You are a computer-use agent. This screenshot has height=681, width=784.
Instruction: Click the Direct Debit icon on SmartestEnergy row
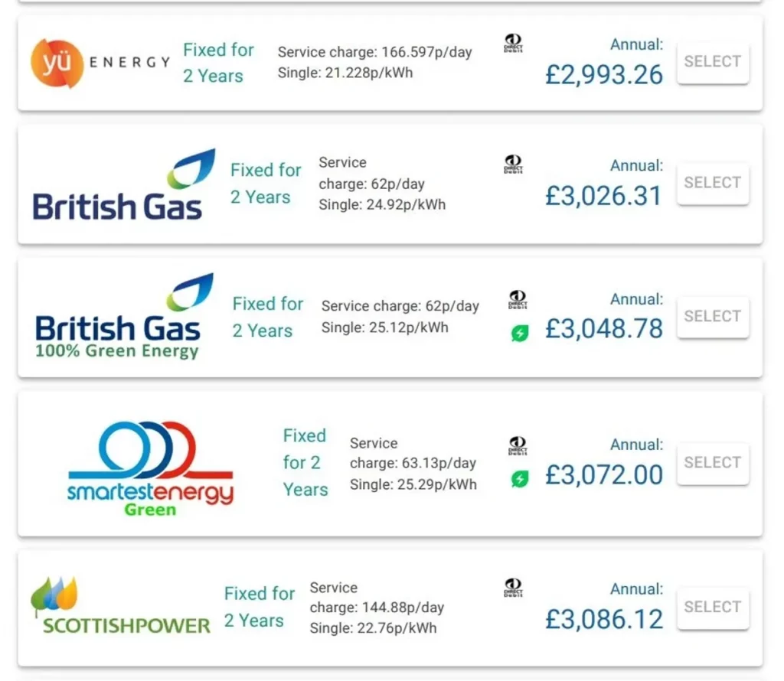click(518, 446)
